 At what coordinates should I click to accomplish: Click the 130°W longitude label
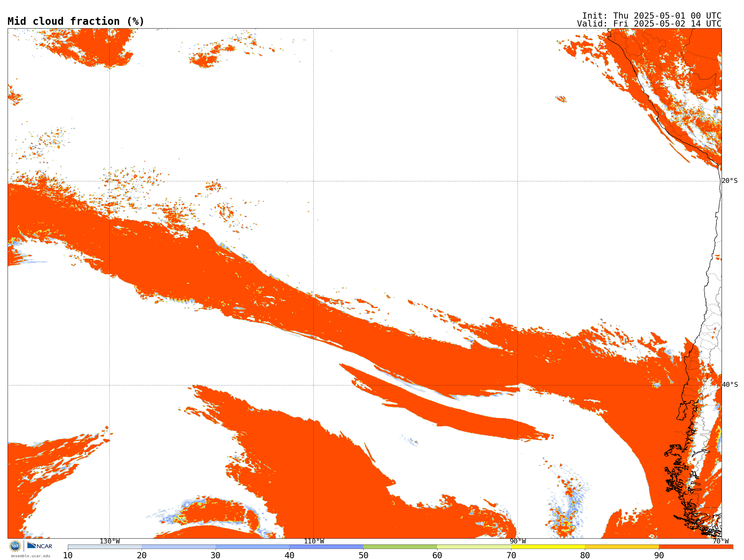tap(110, 541)
